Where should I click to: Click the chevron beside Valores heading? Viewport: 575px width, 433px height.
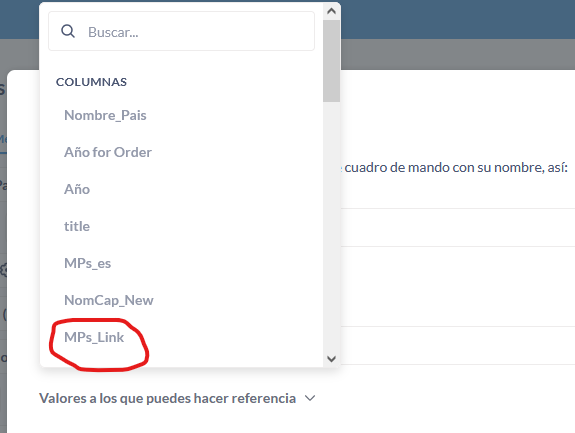coord(310,398)
